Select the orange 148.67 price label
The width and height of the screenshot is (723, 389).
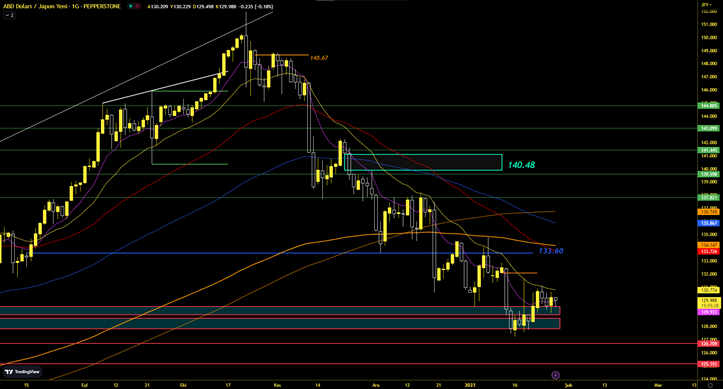pyautogui.click(x=319, y=58)
